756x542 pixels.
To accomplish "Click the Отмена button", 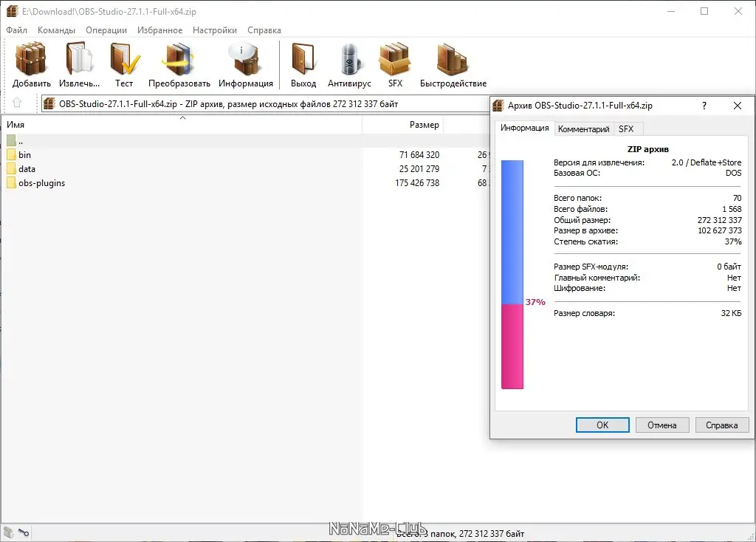I will (x=662, y=425).
